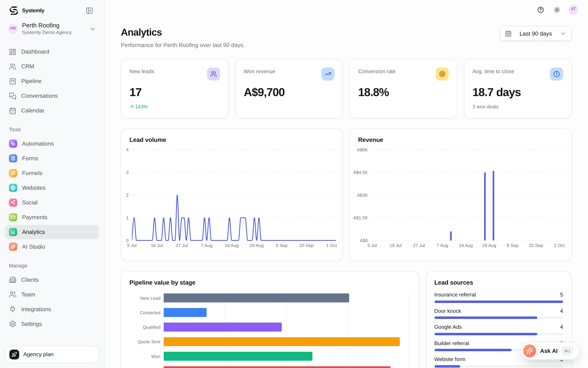
Task: Click the Websites globe icon
Action: pyautogui.click(x=13, y=188)
